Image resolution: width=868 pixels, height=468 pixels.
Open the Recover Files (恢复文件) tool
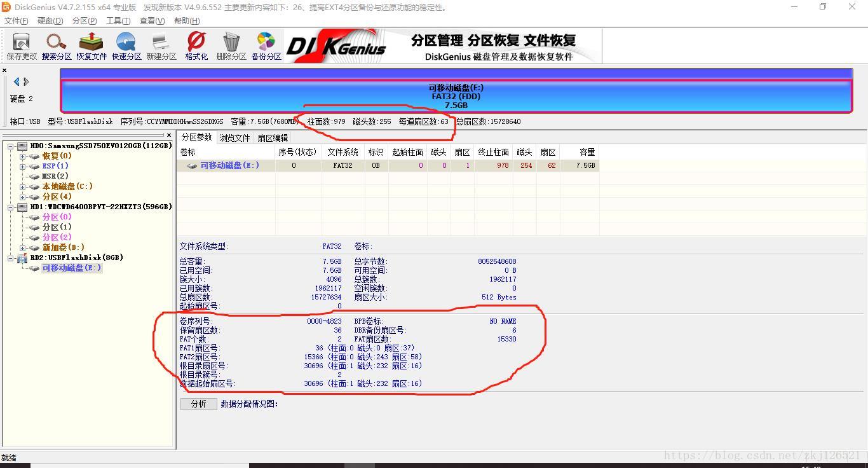(x=92, y=46)
